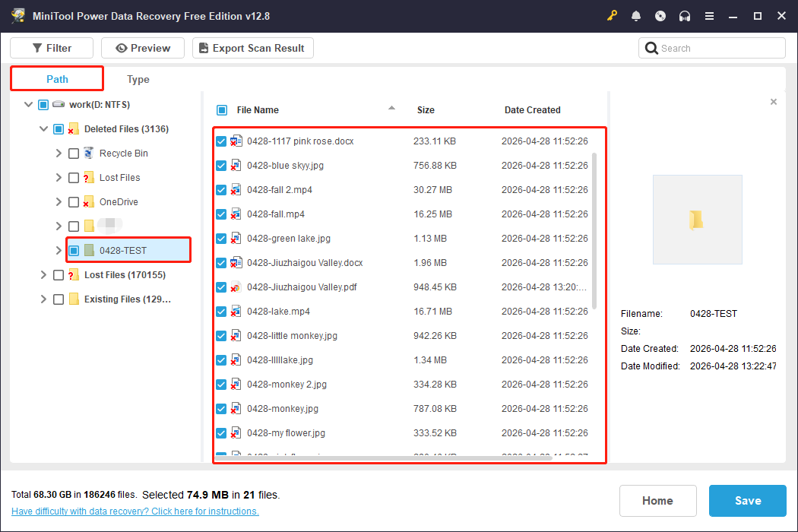Open the hamburger menu icon
Image resolution: width=798 pixels, height=532 pixels.
709,16
